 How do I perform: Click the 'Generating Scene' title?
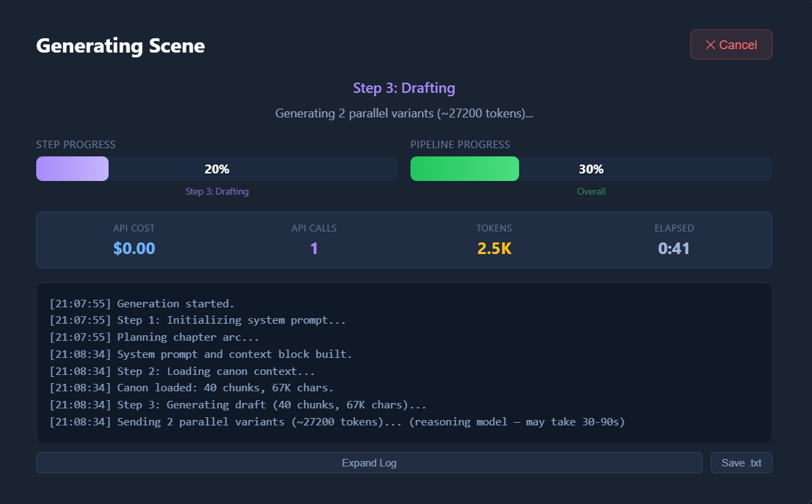pos(120,46)
